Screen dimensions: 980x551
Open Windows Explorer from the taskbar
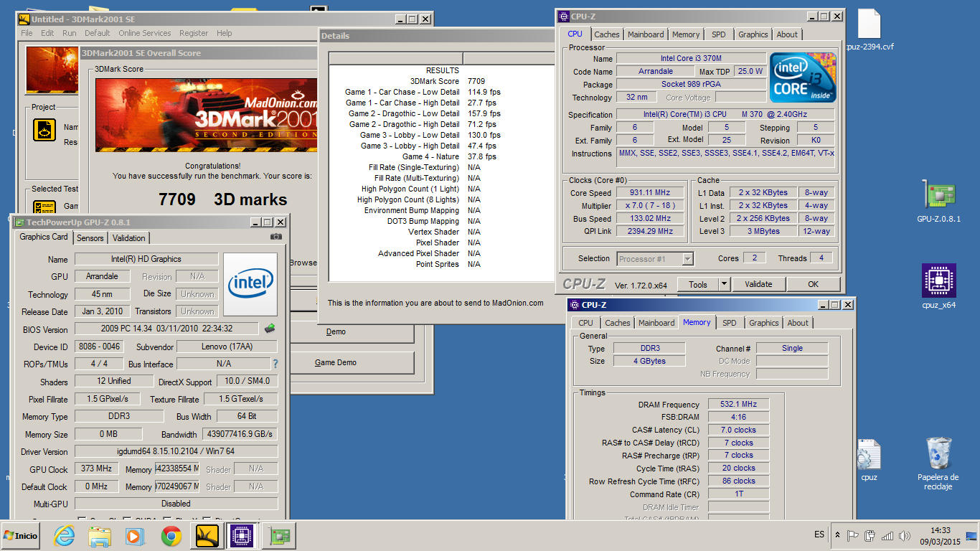[99, 536]
